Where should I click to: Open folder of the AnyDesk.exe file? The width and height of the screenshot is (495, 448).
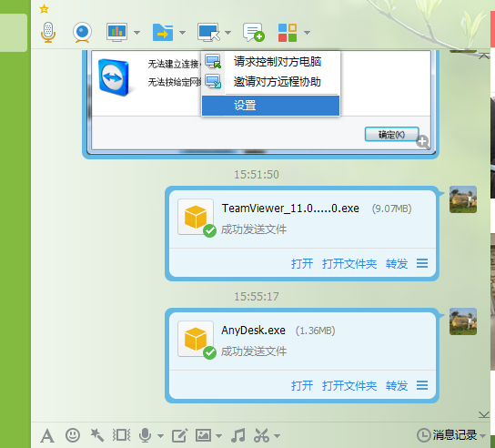[x=349, y=386]
